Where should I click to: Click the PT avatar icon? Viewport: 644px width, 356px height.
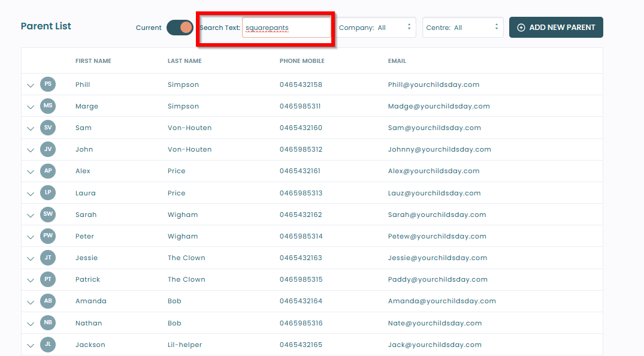click(x=48, y=279)
